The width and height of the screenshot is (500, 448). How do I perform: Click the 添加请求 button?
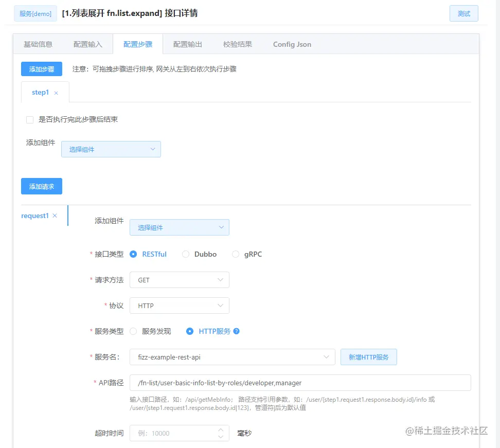click(41, 187)
